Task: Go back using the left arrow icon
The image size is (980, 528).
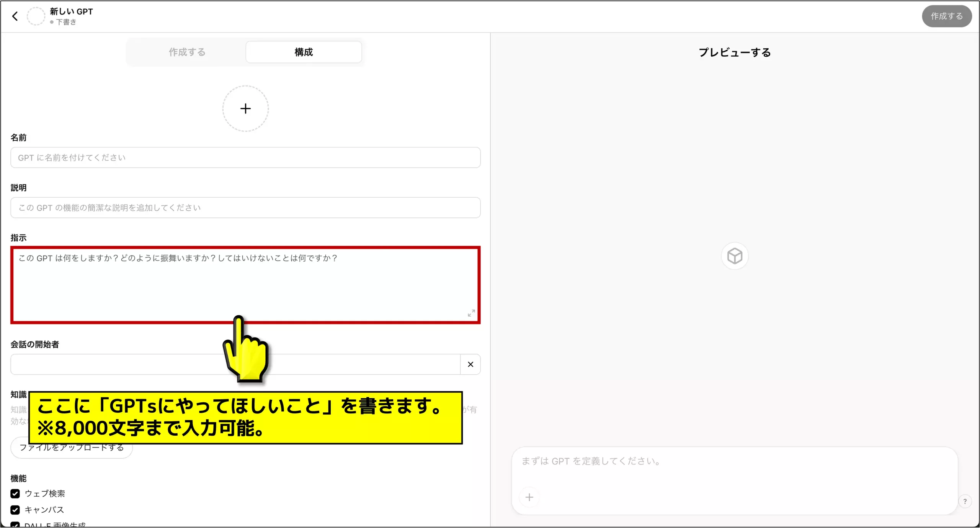Action: [15, 16]
